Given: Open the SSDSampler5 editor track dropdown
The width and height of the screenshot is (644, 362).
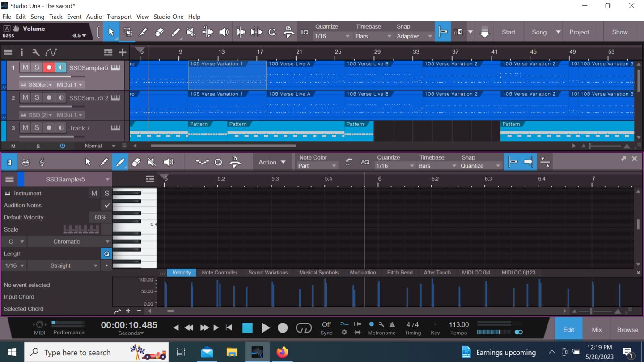Looking at the screenshot, I should pos(68,179).
